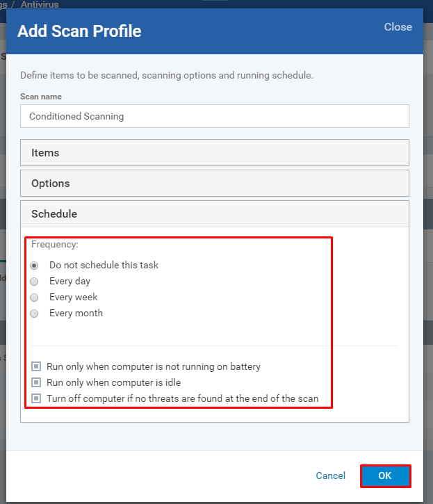Image resolution: width=433 pixels, height=504 pixels.
Task: Collapse the Schedule section header
Action: tap(215, 214)
